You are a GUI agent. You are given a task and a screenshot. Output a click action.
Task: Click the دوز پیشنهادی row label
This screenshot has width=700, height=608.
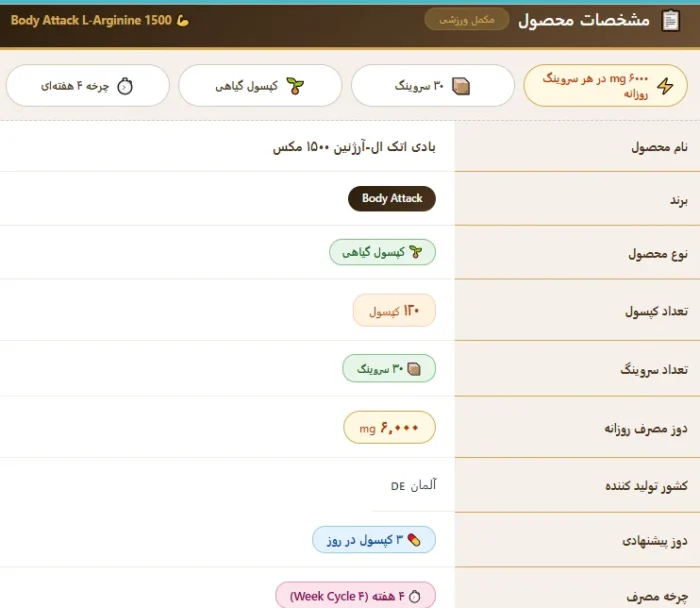(655, 541)
